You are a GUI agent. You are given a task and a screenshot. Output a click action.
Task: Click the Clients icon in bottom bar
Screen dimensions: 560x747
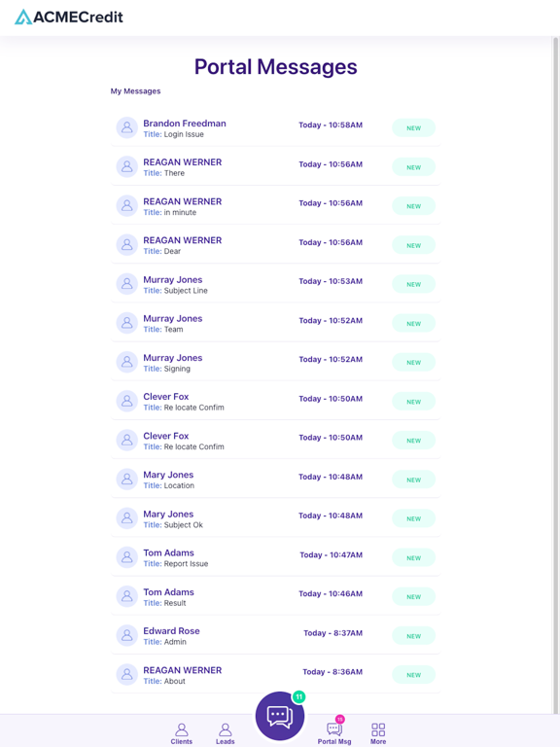pos(182,733)
